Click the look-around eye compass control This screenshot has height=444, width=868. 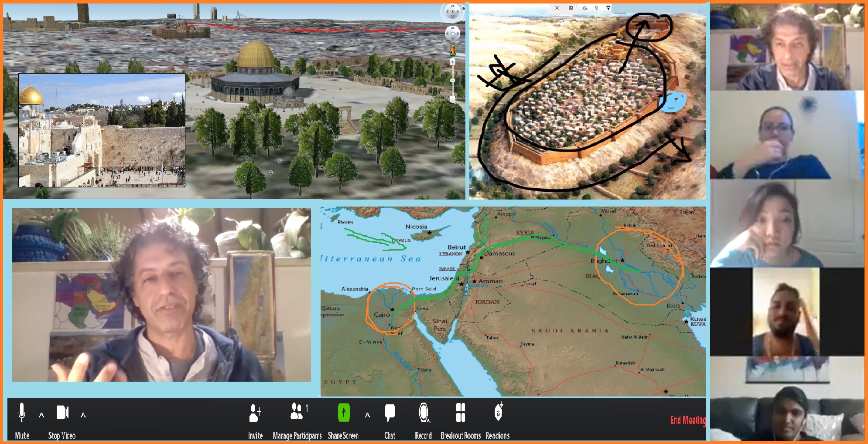tap(452, 11)
